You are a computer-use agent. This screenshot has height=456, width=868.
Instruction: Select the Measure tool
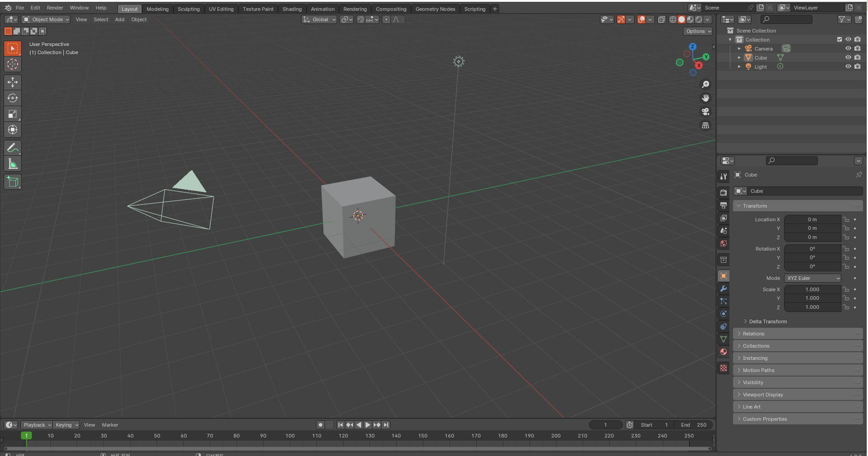click(13, 164)
